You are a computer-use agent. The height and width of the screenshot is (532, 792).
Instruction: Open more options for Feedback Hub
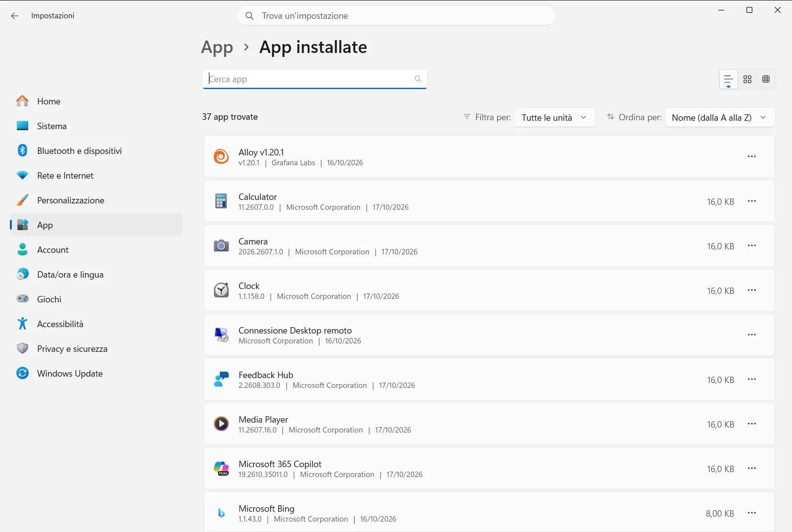pos(752,379)
